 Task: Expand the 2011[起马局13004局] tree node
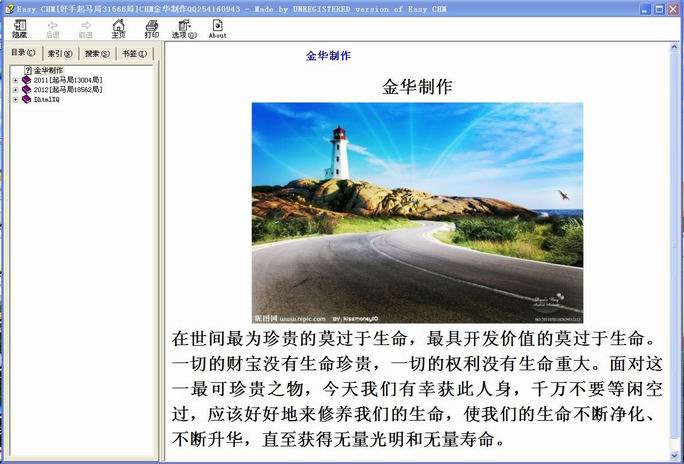point(15,80)
